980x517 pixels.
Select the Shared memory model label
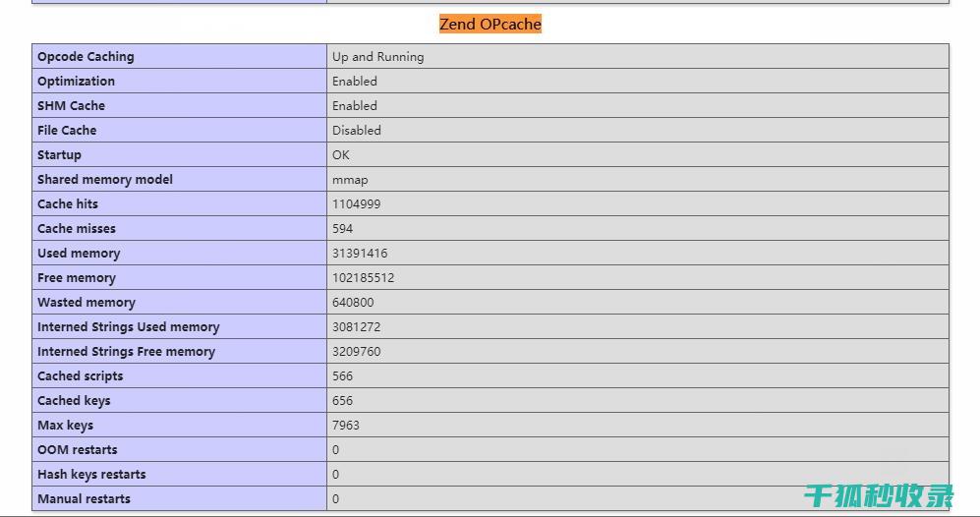coord(105,180)
